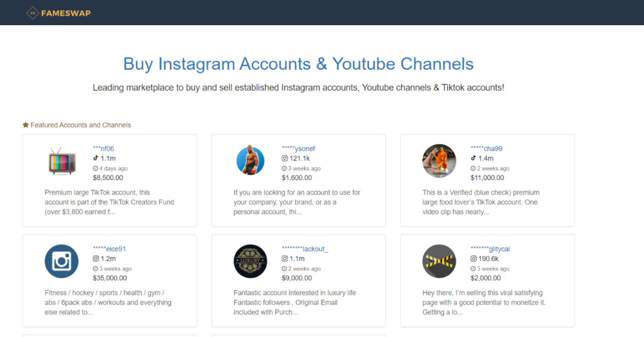This screenshot has width=644, height=337.
Task: Open the *****ysonef account link
Action: point(298,149)
